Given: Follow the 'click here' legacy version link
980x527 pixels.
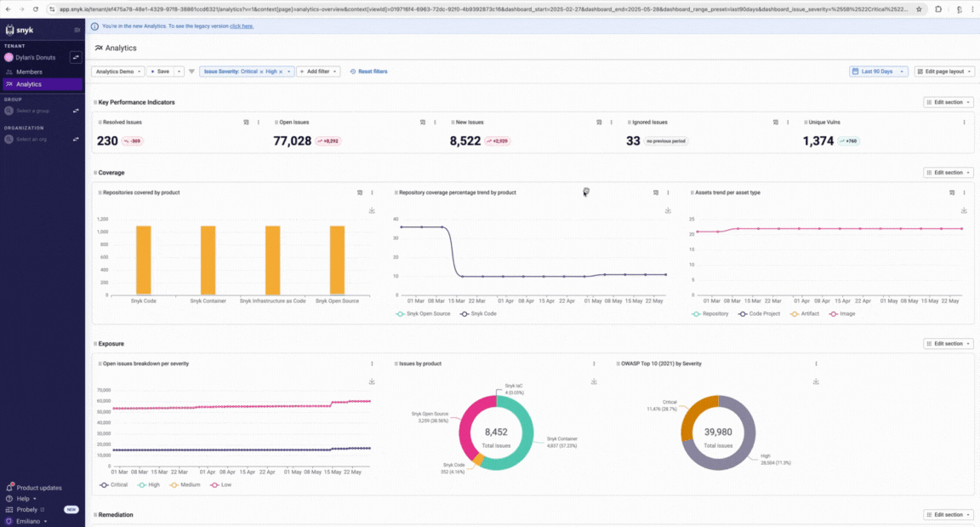Looking at the screenshot, I should pyautogui.click(x=242, y=26).
